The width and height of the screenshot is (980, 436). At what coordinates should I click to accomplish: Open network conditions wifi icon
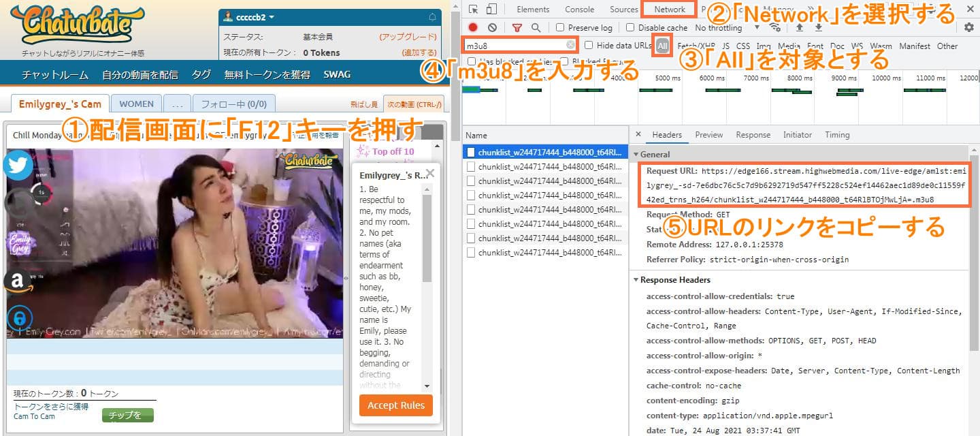pos(774,27)
